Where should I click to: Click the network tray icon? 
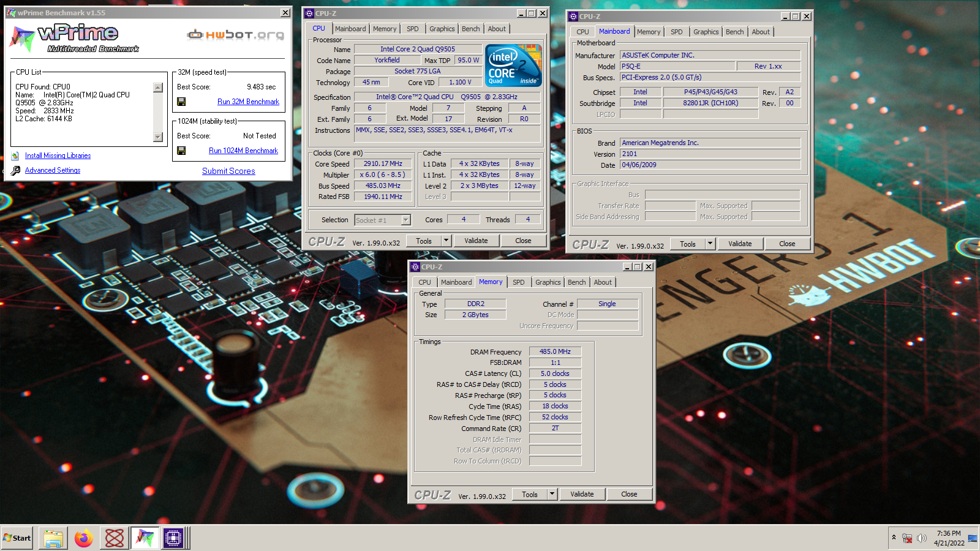point(907,538)
